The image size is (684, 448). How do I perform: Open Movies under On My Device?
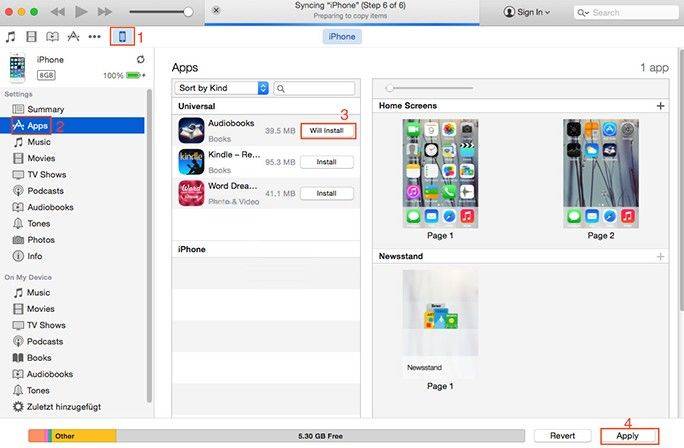[72, 309]
